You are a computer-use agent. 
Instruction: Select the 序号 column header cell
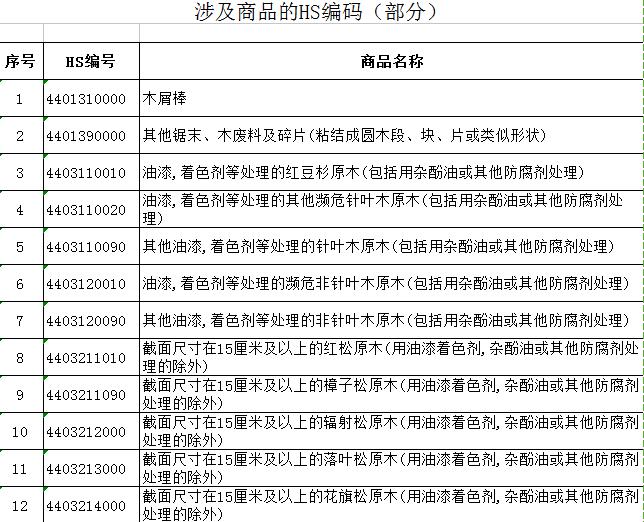coord(20,62)
